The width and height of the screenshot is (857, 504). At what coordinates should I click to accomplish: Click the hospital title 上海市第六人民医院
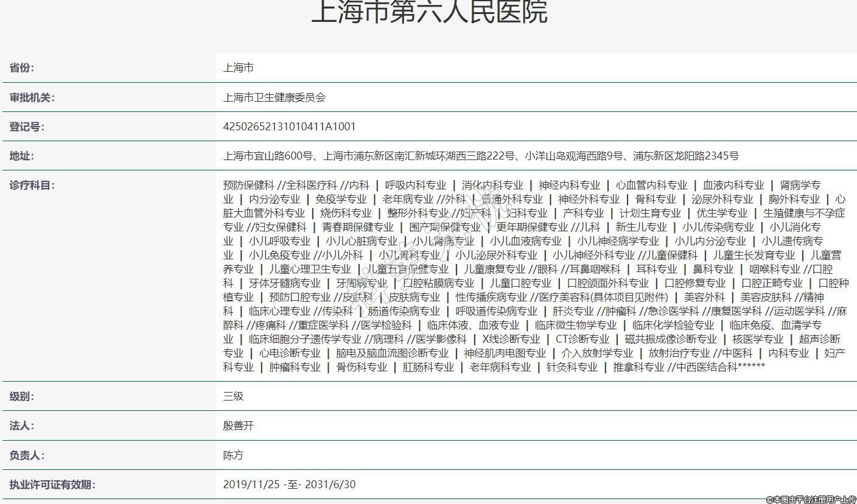(x=429, y=12)
